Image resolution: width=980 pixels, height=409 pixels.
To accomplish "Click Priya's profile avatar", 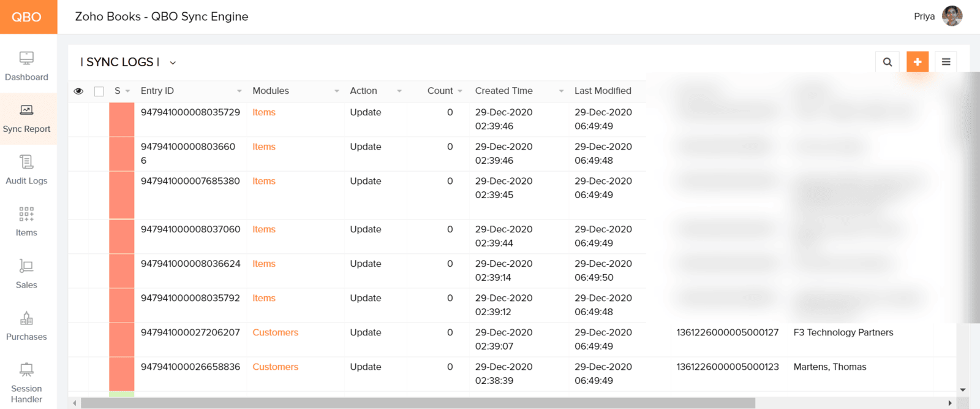I will point(952,16).
